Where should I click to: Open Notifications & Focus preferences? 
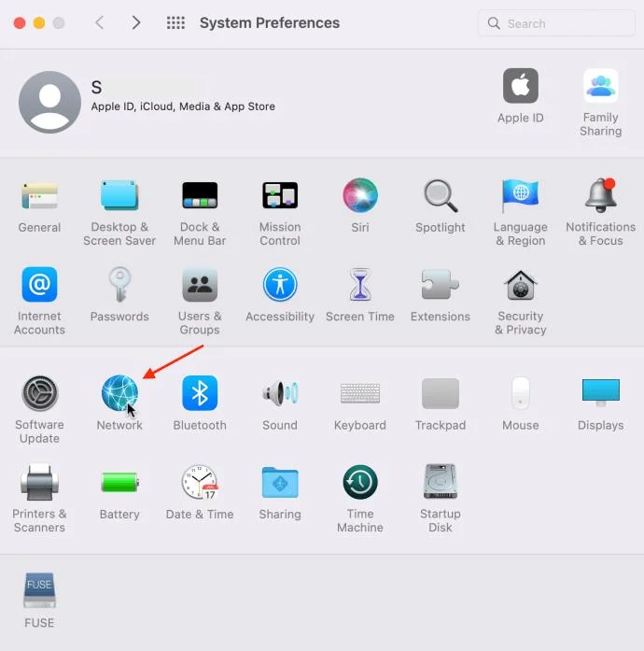601,195
